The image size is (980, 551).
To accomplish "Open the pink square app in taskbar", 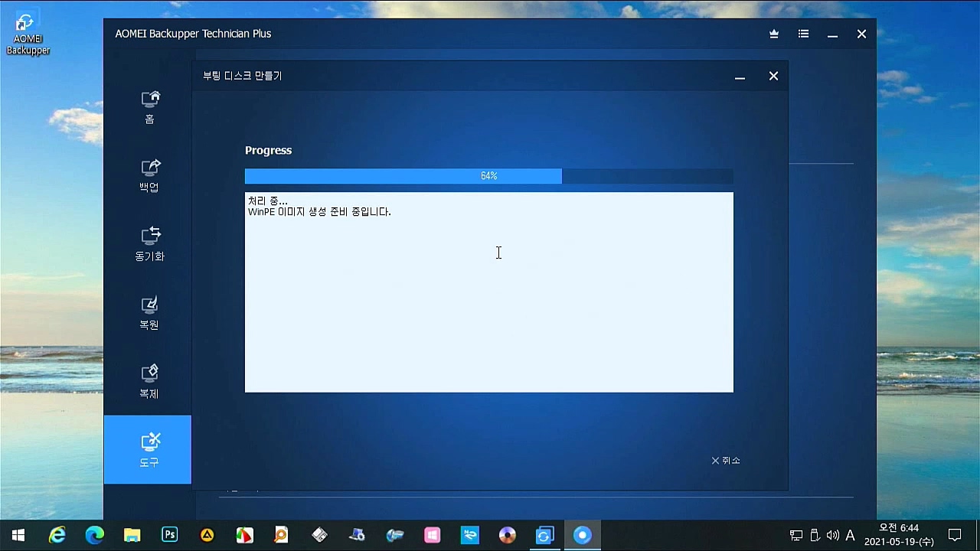I will pos(433,535).
